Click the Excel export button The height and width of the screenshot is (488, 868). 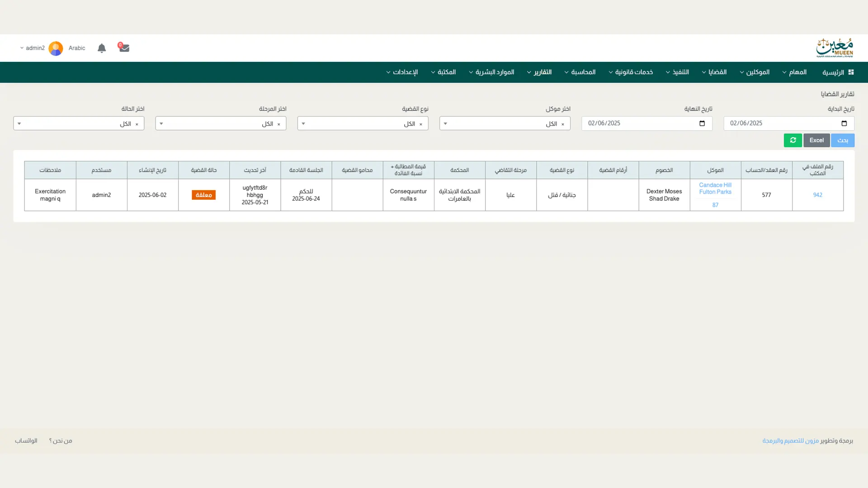816,140
